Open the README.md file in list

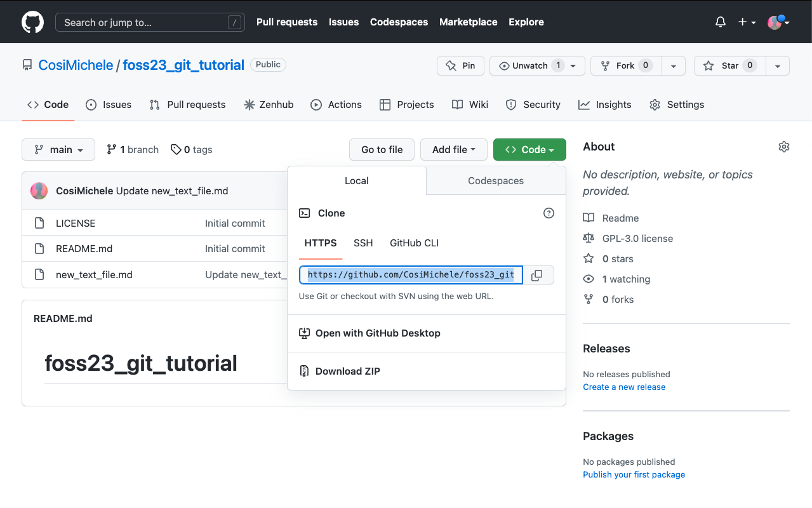click(84, 249)
